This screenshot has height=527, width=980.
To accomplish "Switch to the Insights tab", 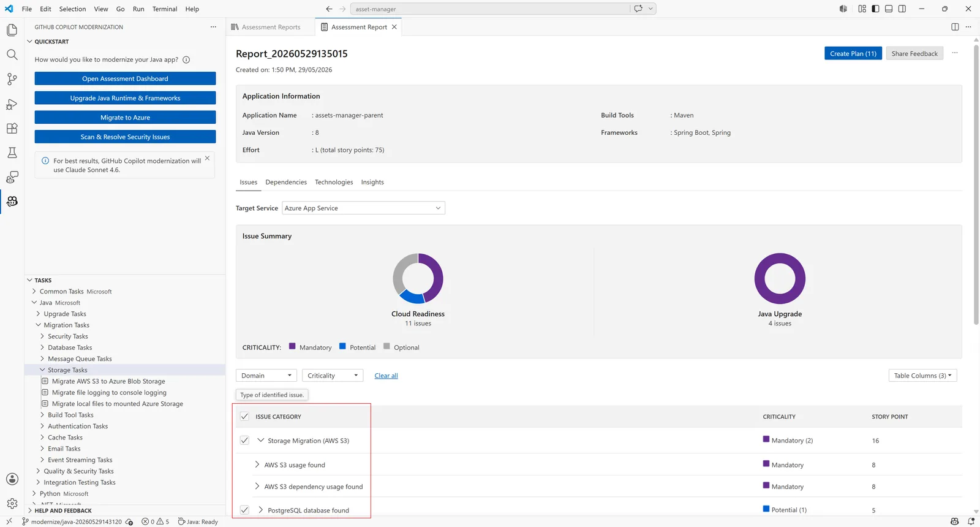I will (372, 183).
